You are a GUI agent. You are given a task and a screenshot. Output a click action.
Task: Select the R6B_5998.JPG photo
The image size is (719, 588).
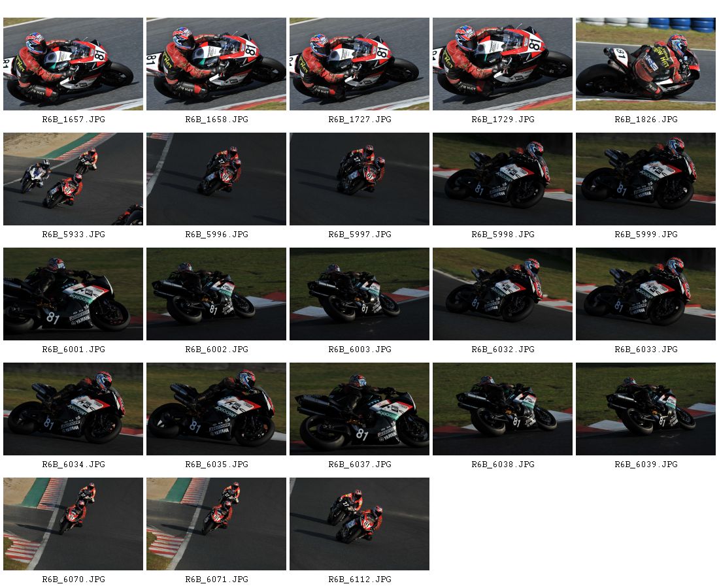pyautogui.click(x=503, y=179)
